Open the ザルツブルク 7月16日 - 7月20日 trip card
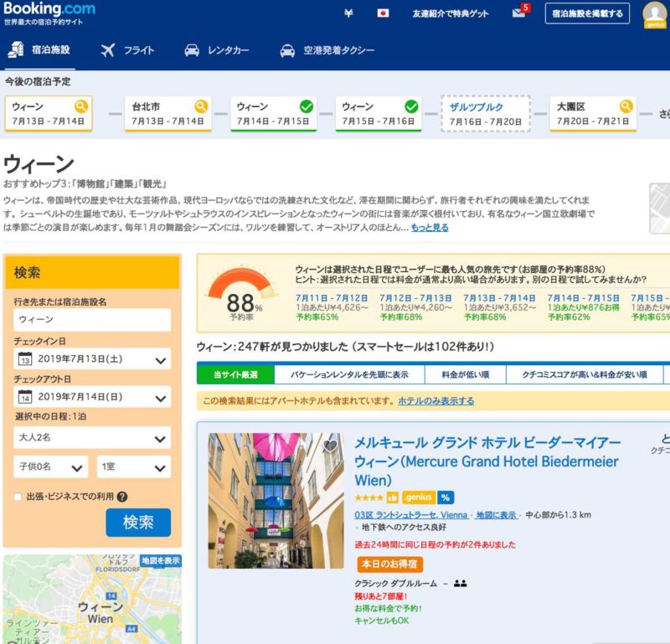This screenshot has width=670, height=644. coord(486,114)
